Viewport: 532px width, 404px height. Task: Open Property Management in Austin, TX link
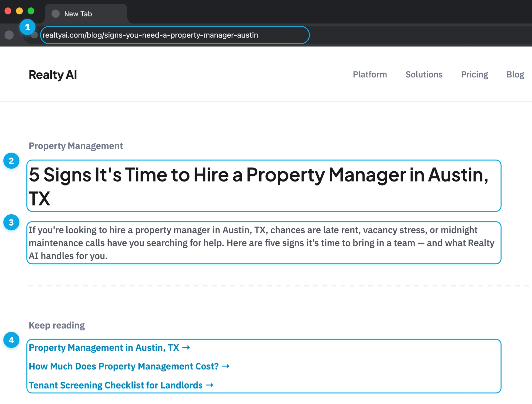click(x=109, y=347)
